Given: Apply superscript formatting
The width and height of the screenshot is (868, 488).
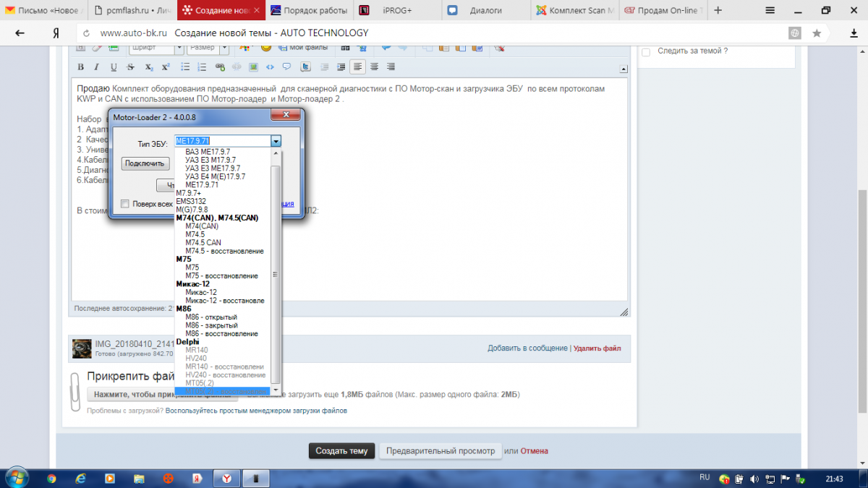Looking at the screenshot, I should click(166, 67).
